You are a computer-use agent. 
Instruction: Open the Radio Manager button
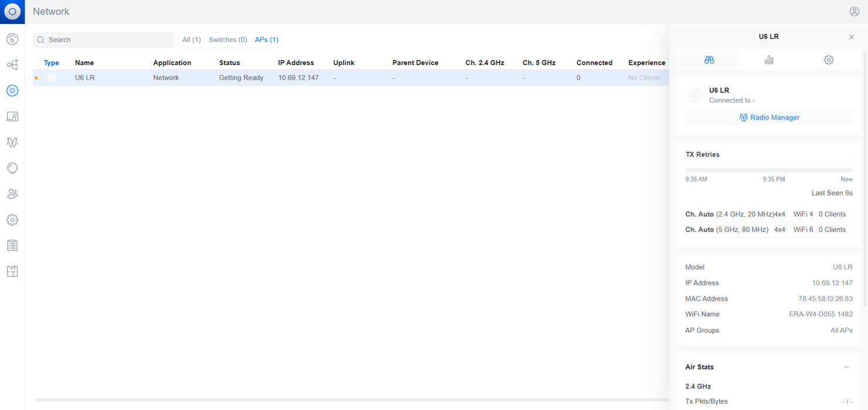(x=769, y=118)
